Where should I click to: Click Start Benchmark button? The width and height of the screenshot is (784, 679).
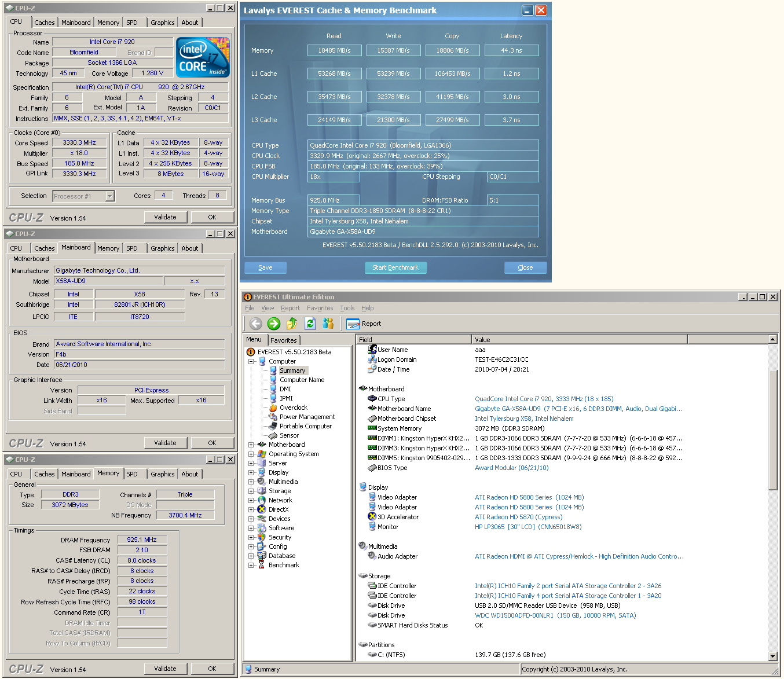click(x=395, y=267)
